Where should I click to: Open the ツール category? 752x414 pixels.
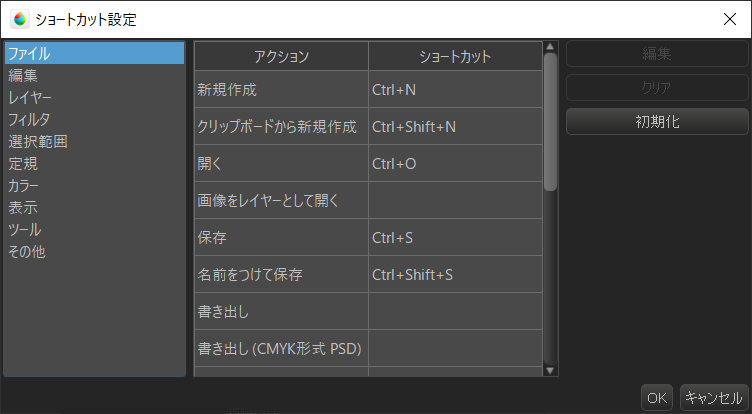[94, 230]
